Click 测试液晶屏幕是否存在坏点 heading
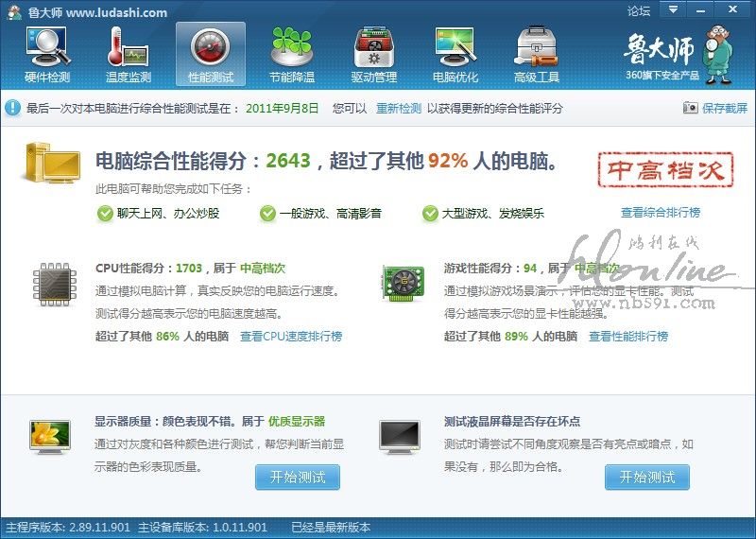 [512, 421]
